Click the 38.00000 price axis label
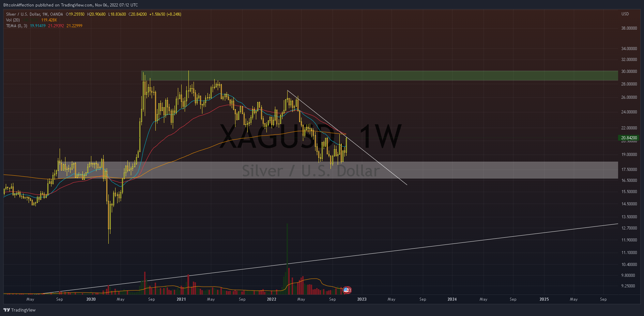Image resolution: width=644 pixels, height=316 pixels. [629, 28]
